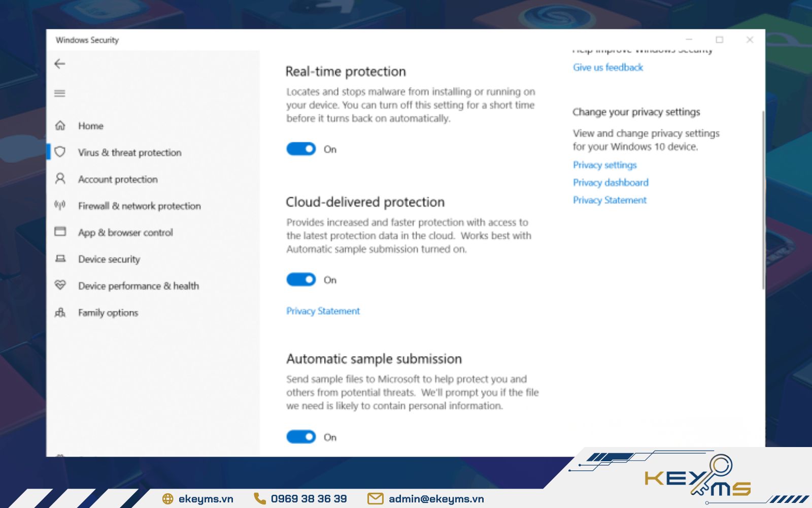
Task: Select the Home house icon in sidebar
Action: [60, 125]
